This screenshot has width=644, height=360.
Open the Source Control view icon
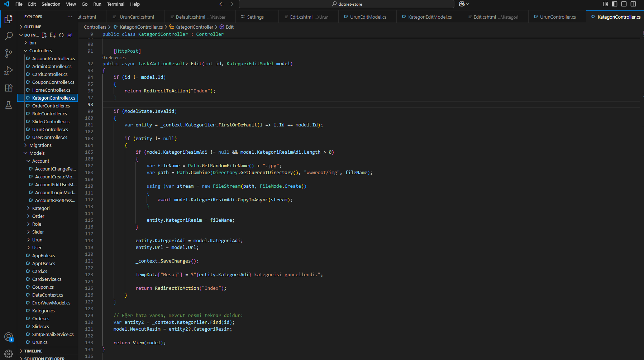9,53
